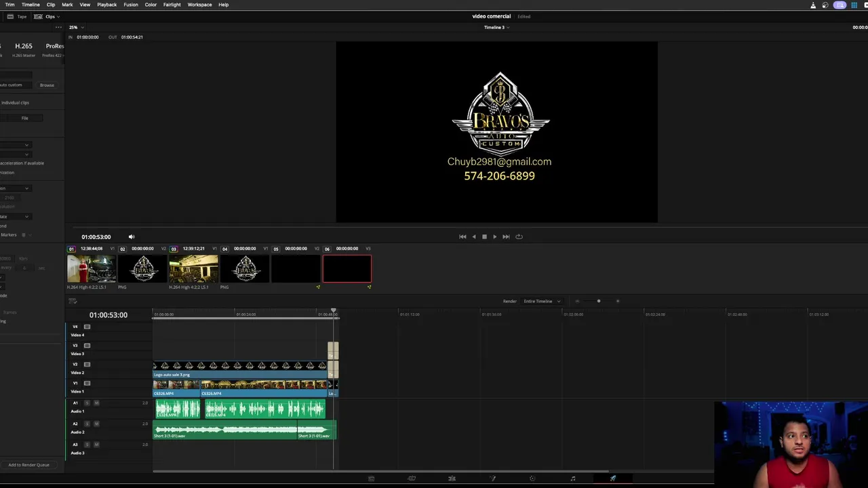The height and width of the screenshot is (488, 868).
Task: Mute the Audio 2 track
Action: (96, 424)
